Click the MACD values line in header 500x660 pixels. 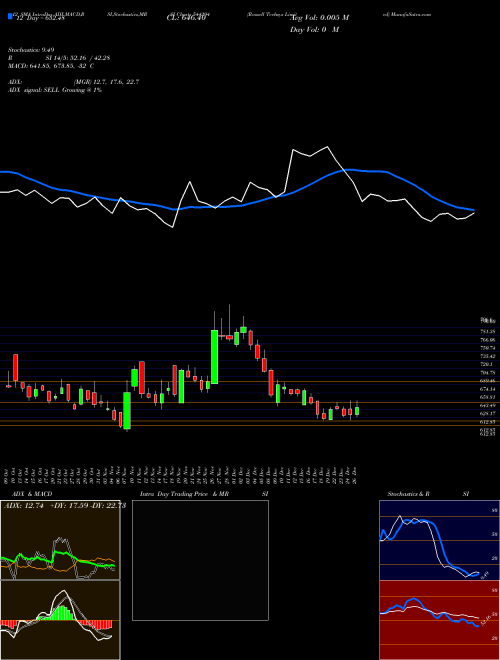click(51, 66)
